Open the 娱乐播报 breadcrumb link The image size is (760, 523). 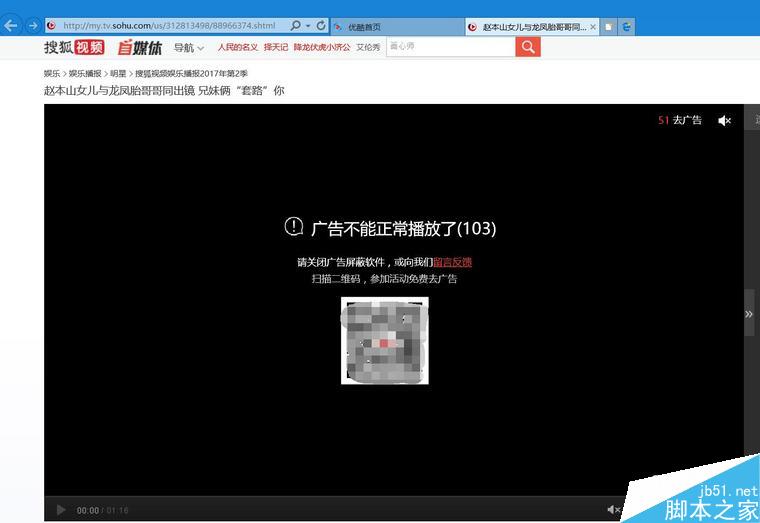(85, 73)
